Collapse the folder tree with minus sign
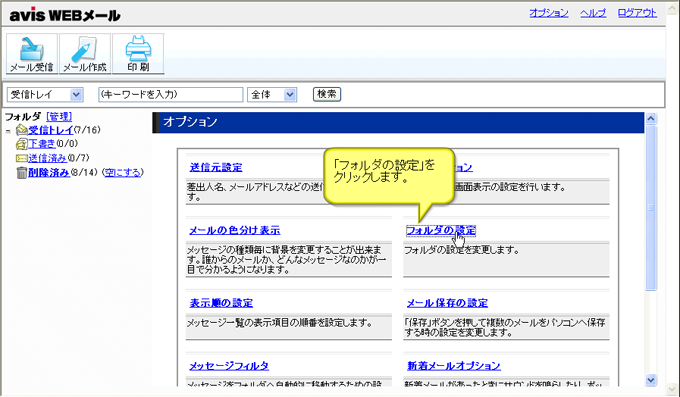The image size is (680, 397). (8, 131)
